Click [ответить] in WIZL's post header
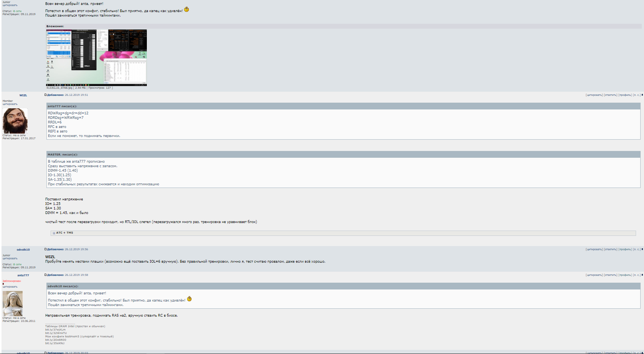 click(610, 95)
